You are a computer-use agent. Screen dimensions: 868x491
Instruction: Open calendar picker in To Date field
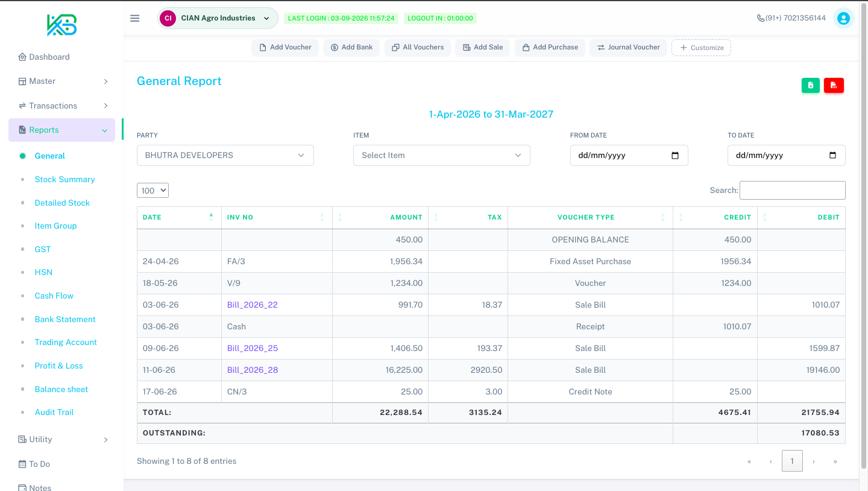(833, 156)
